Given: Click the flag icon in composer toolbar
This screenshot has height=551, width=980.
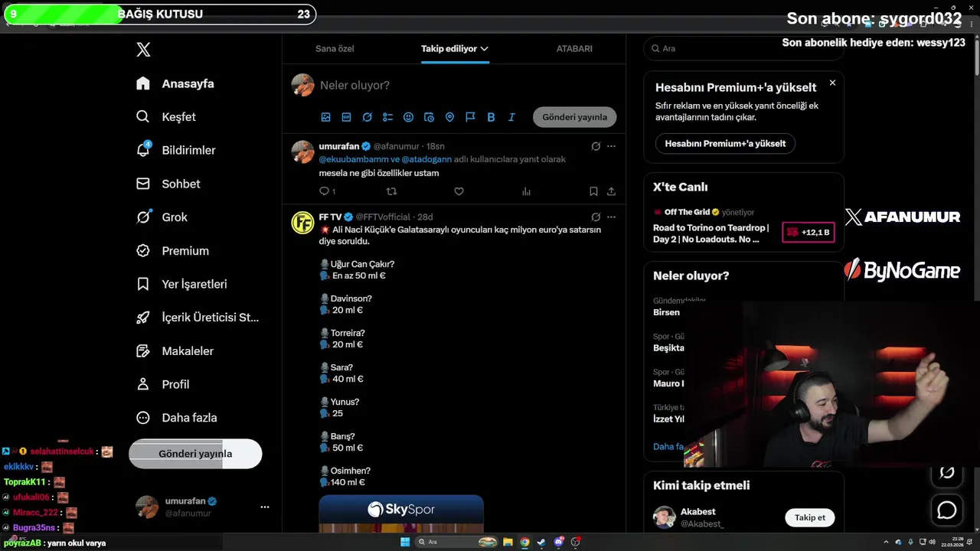Looking at the screenshot, I should tap(470, 117).
